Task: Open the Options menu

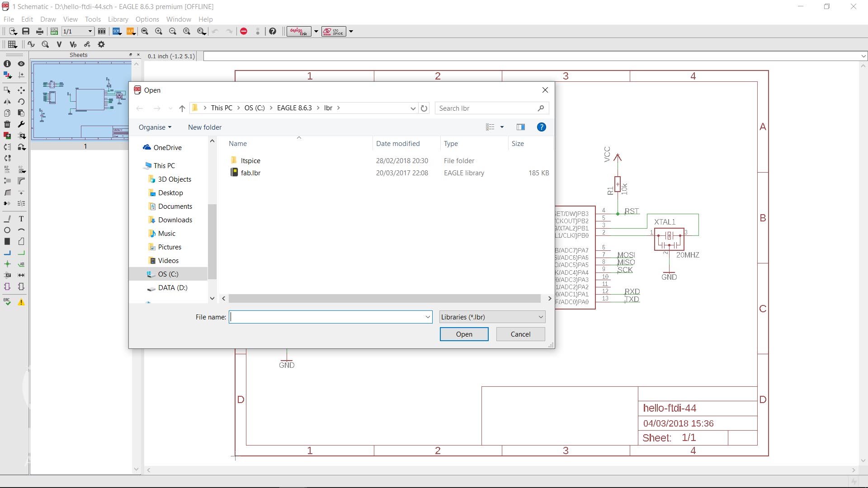Action: pyautogui.click(x=147, y=19)
